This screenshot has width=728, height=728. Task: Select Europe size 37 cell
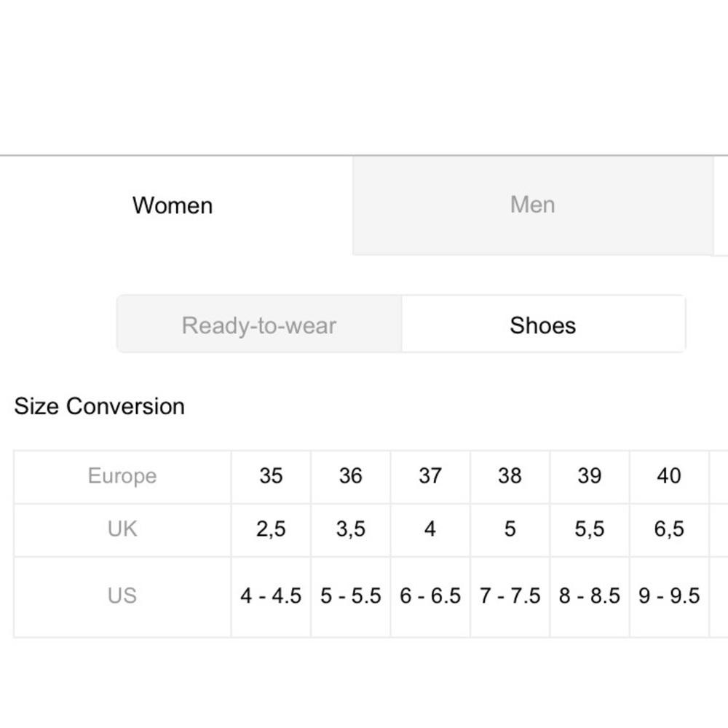(430, 476)
